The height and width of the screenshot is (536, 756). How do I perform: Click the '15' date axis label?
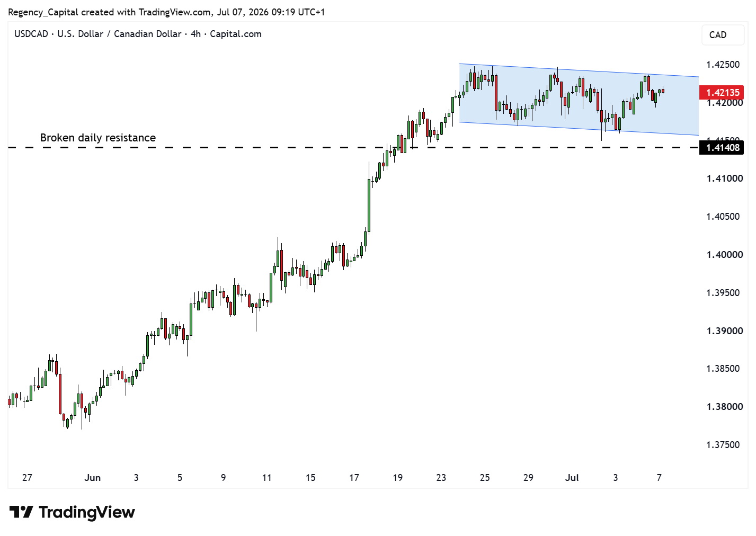tap(310, 478)
